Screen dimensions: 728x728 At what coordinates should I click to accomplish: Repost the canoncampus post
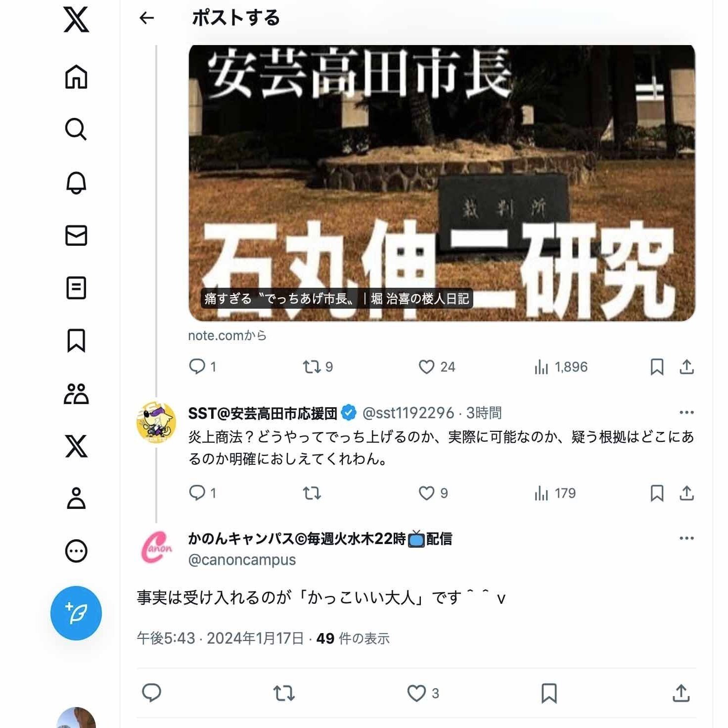pos(284,693)
